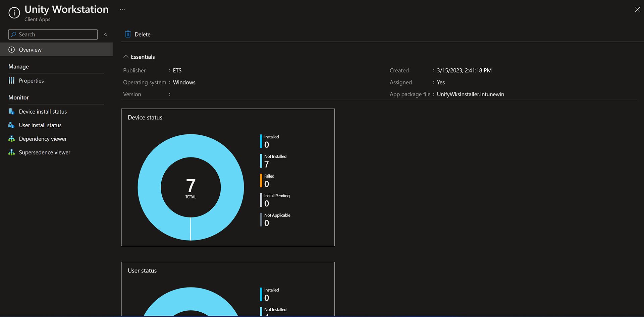
Task: Click UnifyWksInstaller.intunewin package file name
Action: coord(470,94)
